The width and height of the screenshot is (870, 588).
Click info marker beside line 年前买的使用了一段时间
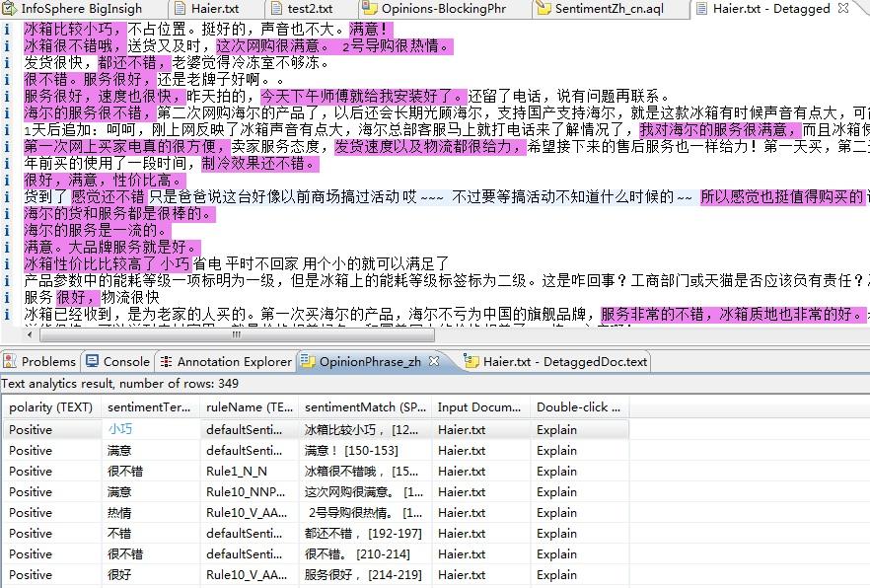tap(6, 163)
